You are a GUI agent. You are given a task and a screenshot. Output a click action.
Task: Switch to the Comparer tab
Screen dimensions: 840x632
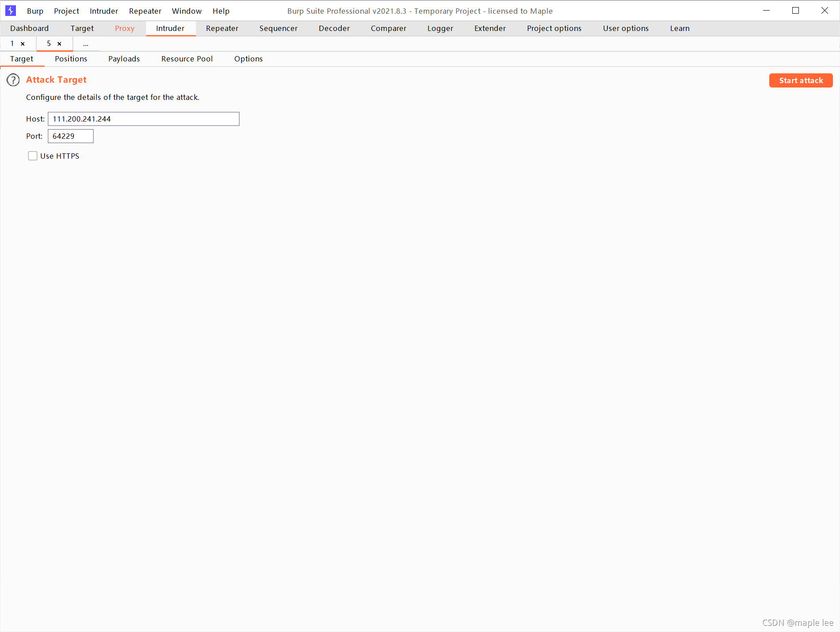pos(389,28)
